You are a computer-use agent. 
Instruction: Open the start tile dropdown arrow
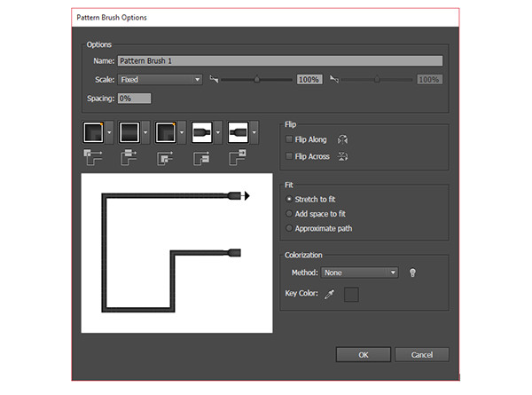pos(218,132)
